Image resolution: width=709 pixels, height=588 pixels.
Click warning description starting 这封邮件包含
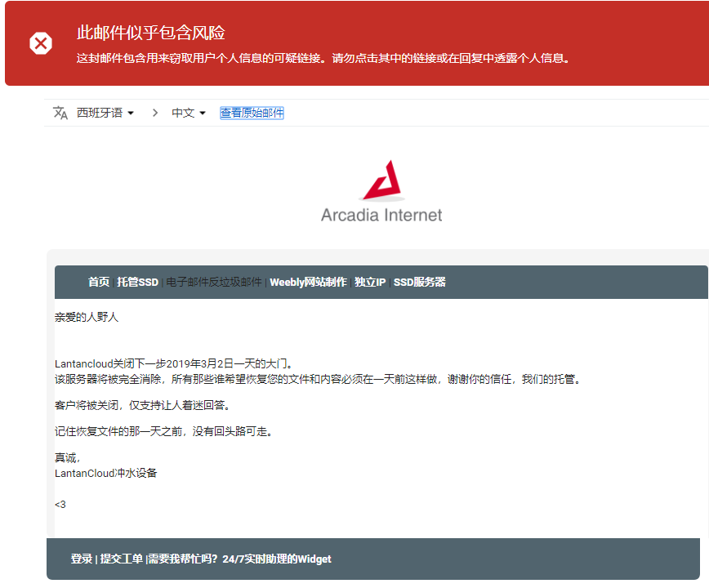323,58
